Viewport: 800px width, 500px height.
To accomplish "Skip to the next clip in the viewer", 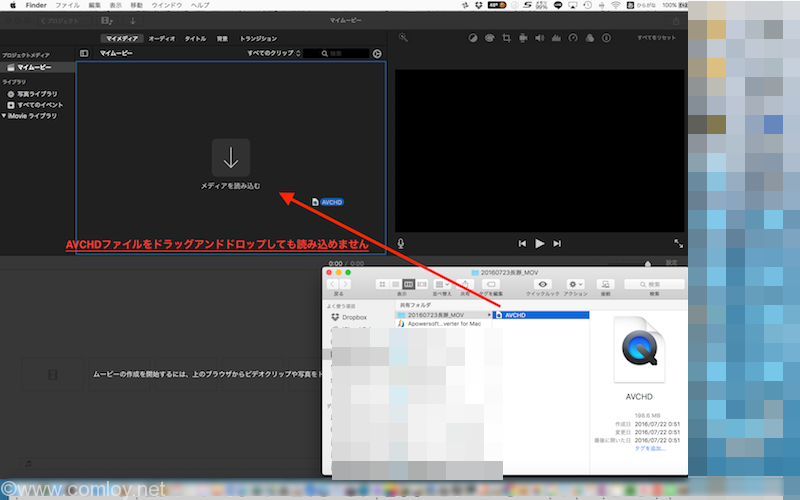I will tap(557, 244).
